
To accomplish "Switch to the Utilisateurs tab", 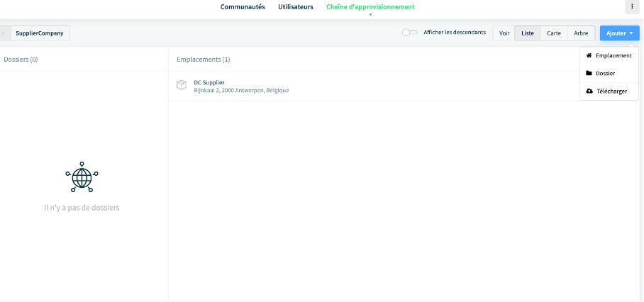I will 296,7.
